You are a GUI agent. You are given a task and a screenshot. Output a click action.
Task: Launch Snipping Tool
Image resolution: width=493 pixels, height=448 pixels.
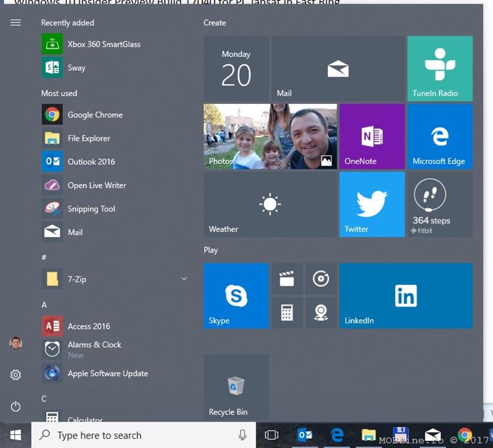pyautogui.click(x=115, y=209)
